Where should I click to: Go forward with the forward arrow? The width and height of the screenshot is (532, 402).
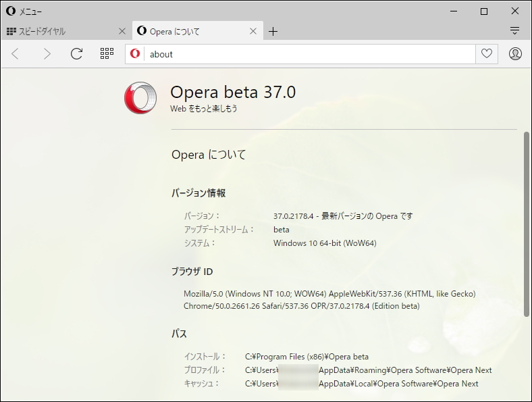(47, 53)
